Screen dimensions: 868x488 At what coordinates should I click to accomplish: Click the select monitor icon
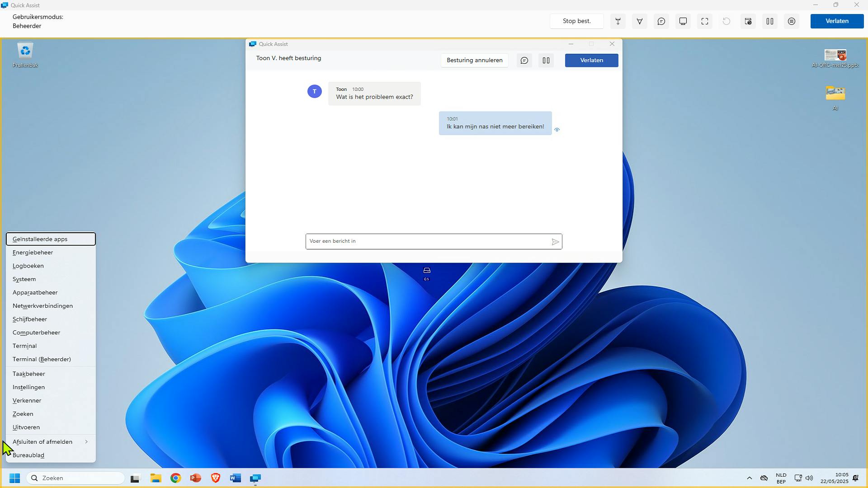point(683,21)
